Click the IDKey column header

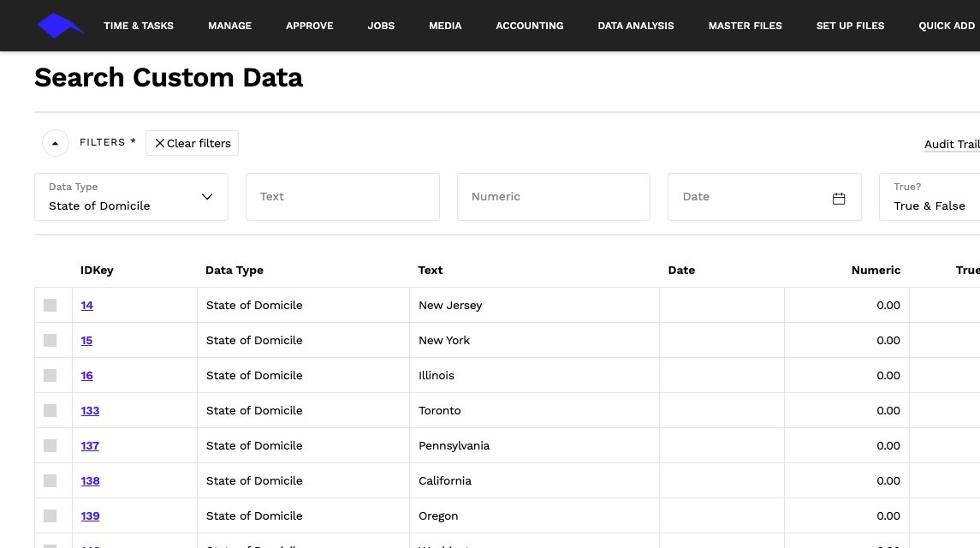point(97,271)
